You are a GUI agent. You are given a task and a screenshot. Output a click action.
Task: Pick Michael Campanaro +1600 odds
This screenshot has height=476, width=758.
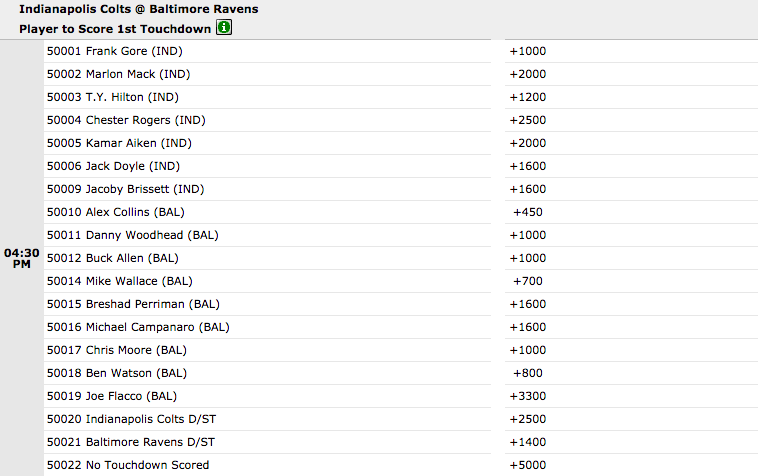(x=528, y=327)
